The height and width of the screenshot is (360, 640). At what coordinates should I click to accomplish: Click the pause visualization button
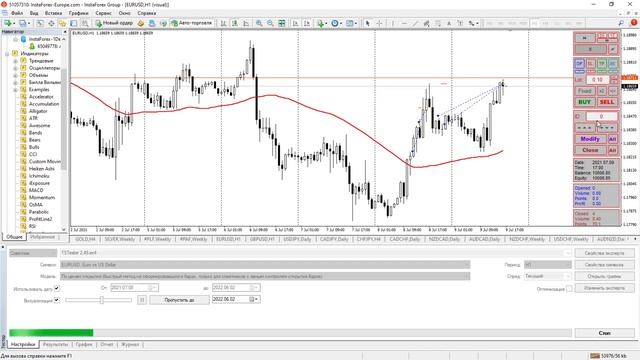pyautogui.click(x=142, y=300)
